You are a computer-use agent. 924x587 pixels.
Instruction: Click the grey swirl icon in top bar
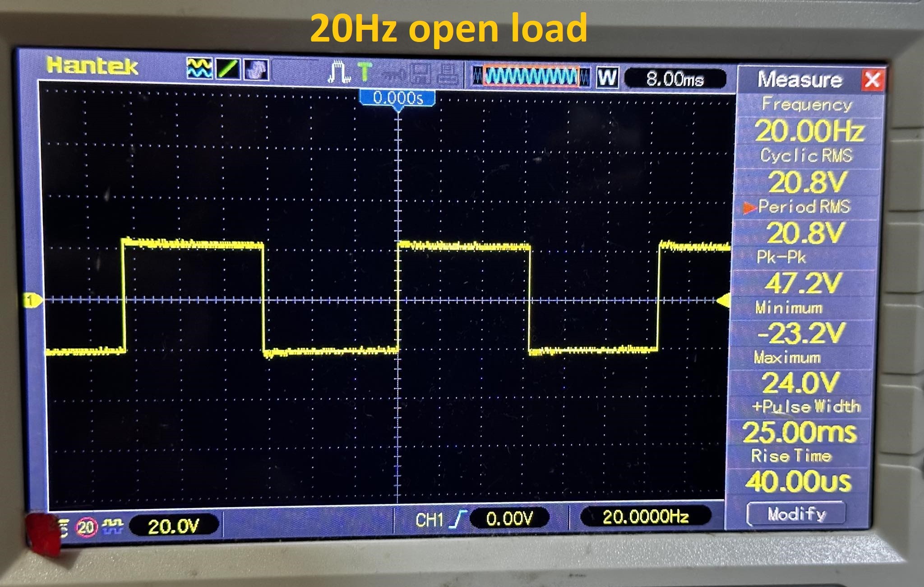(x=256, y=70)
